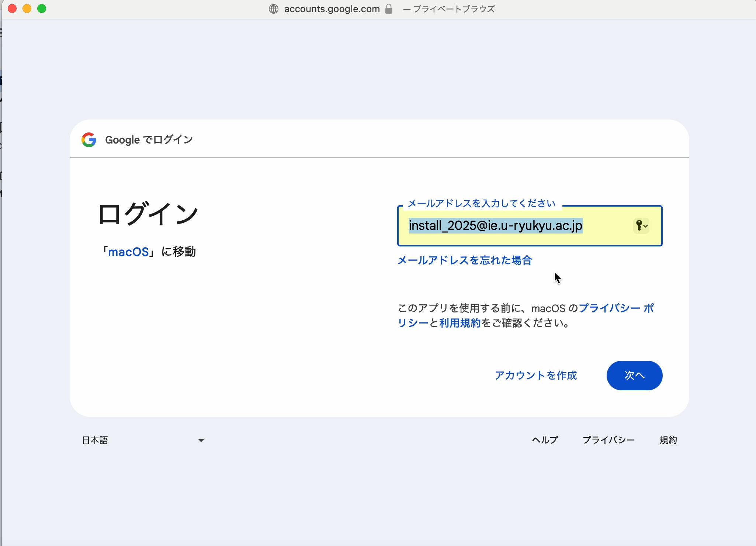The height and width of the screenshot is (546, 756).
Task: Click the ログイン heading text
Action: [148, 214]
